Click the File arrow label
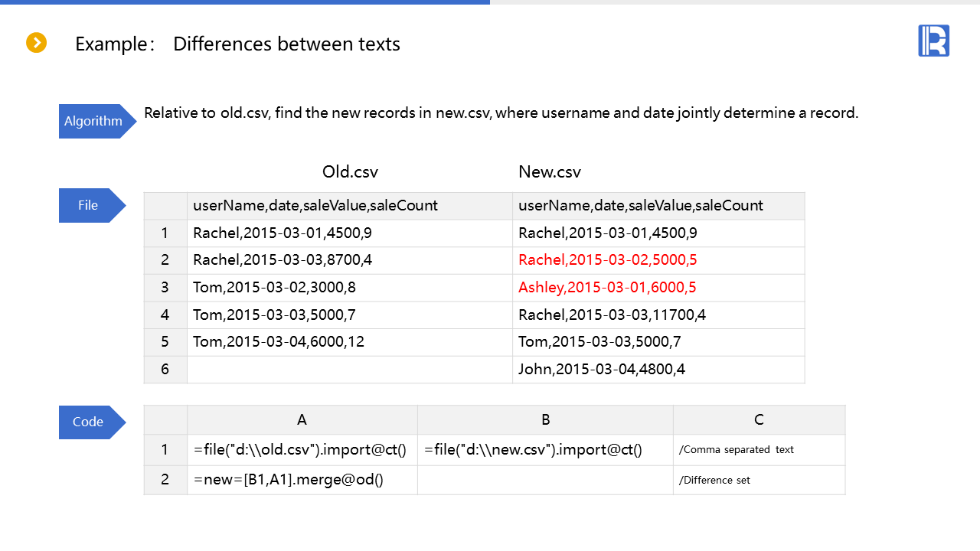 pos(90,205)
